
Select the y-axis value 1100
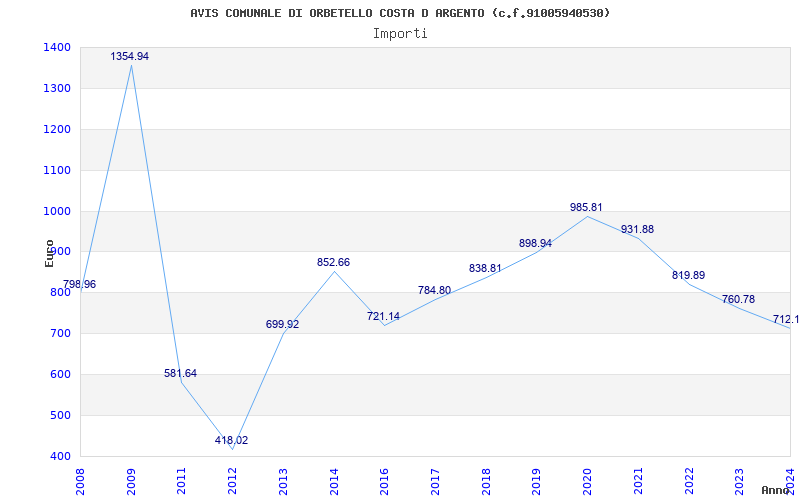tap(57, 170)
